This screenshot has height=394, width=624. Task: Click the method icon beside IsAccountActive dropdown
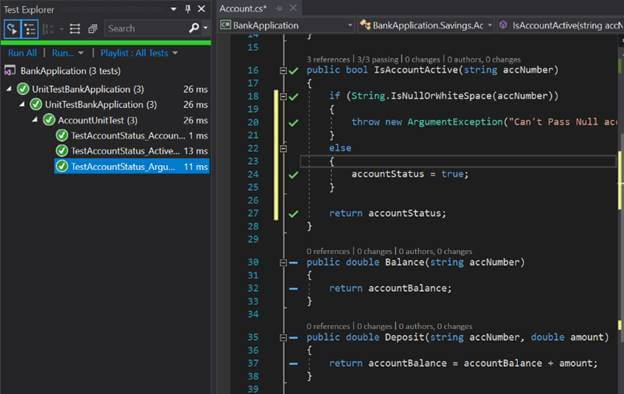(x=503, y=25)
